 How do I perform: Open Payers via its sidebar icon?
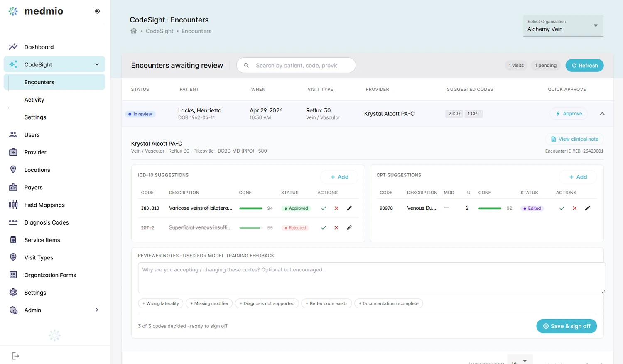(13, 187)
